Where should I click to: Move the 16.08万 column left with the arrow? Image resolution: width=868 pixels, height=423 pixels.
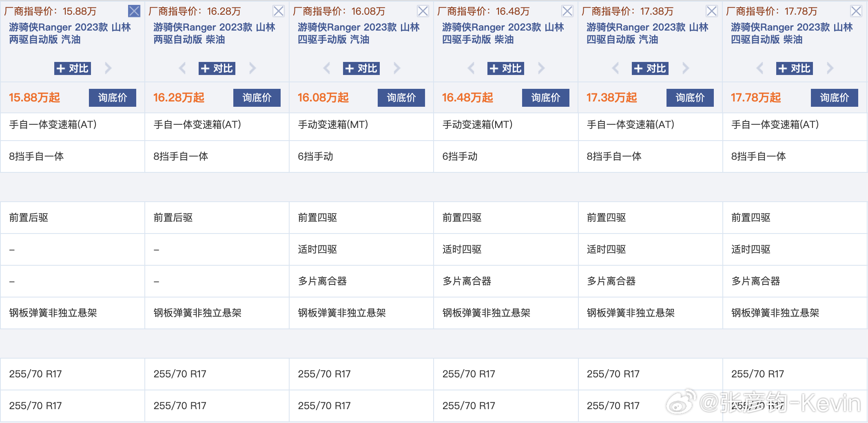click(327, 68)
